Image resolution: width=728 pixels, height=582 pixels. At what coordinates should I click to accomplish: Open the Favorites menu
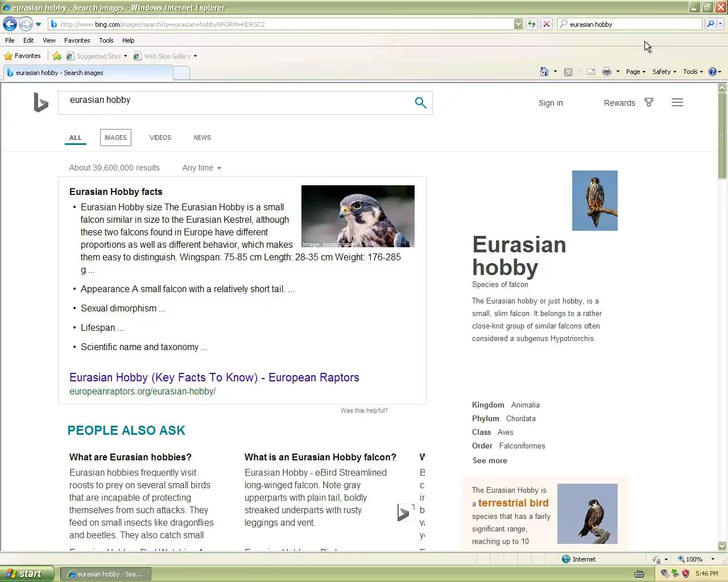(x=77, y=40)
